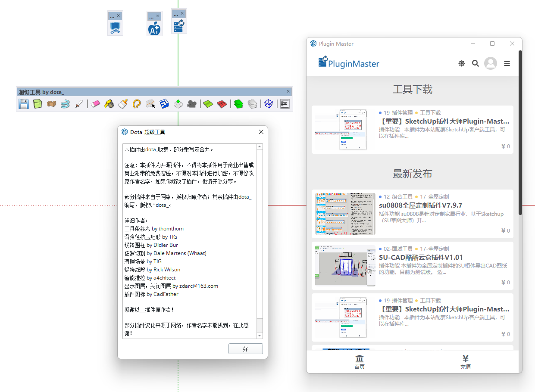Click the video camera icon in toolbar
The height and width of the screenshot is (392, 535).
(192, 104)
